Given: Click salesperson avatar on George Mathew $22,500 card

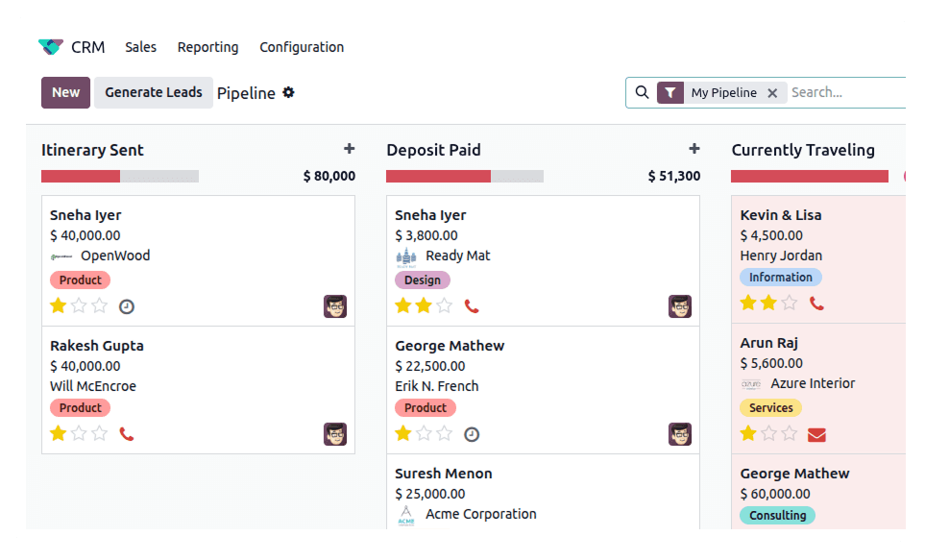Looking at the screenshot, I should [x=680, y=434].
